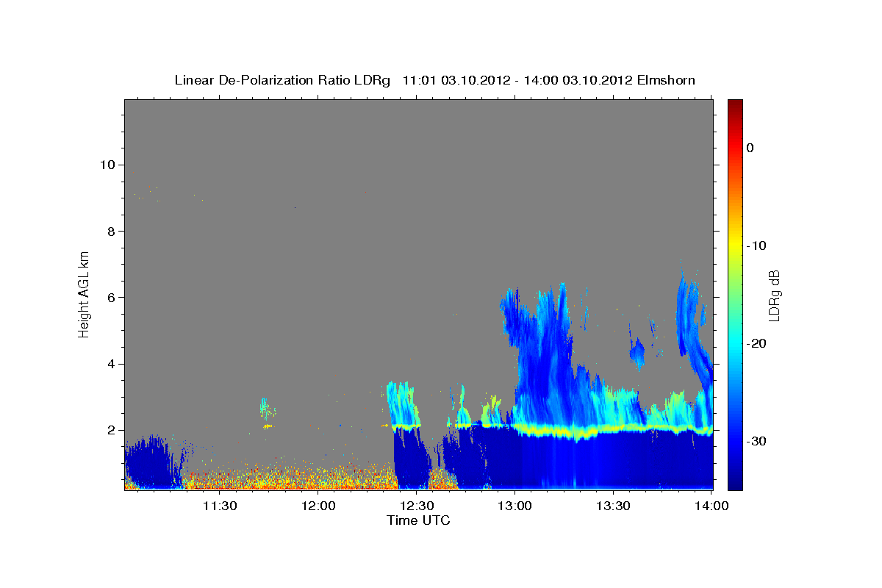Click the '12:00' time tick label
This screenshot has height=588, width=882.
tap(318, 506)
